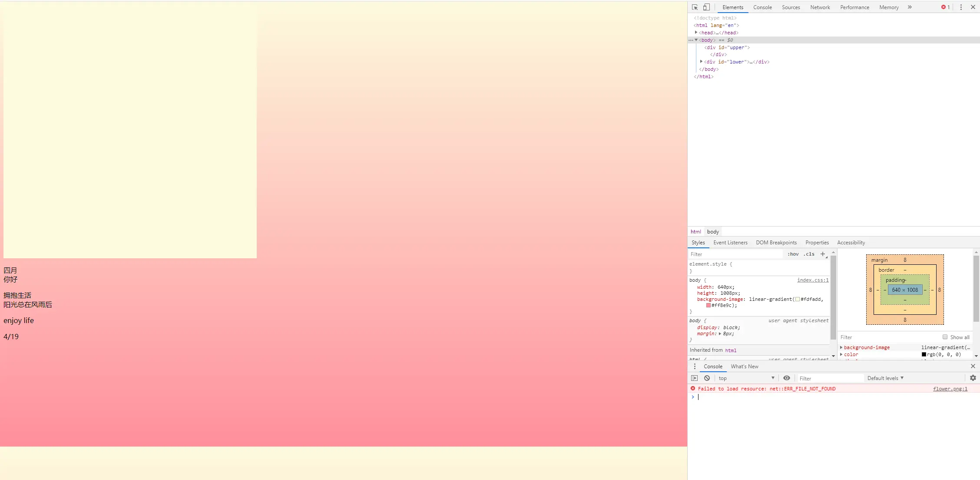Clear the console with the ban icon

tap(707, 378)
